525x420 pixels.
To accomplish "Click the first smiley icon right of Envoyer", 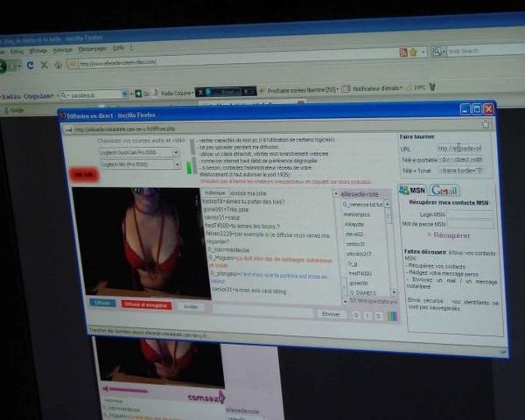I will tap(356, 316).
